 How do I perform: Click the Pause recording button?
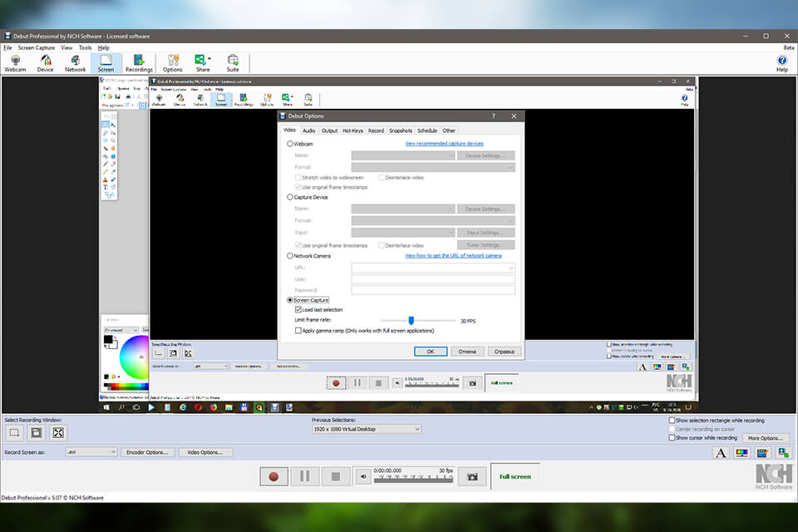[305, 476]
